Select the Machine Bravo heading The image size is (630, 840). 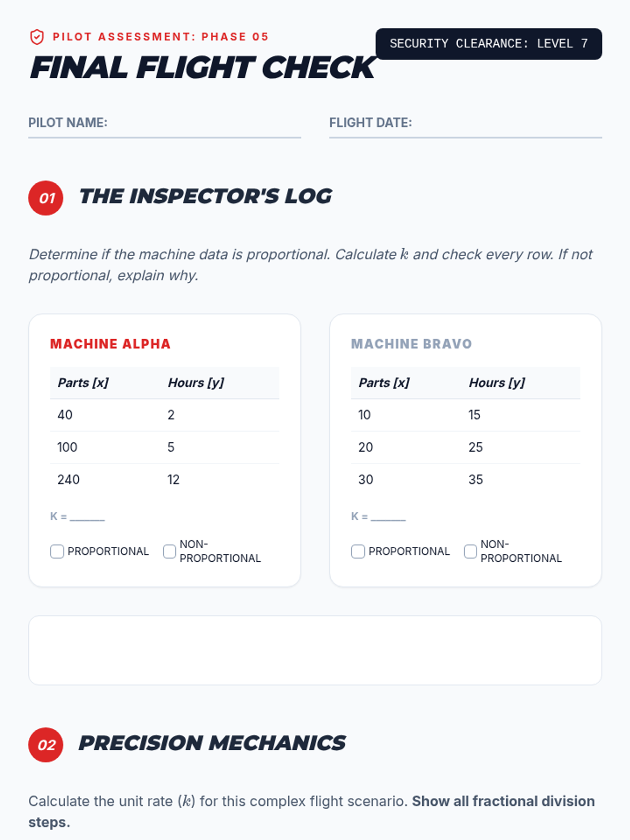(x=411, y=344)
